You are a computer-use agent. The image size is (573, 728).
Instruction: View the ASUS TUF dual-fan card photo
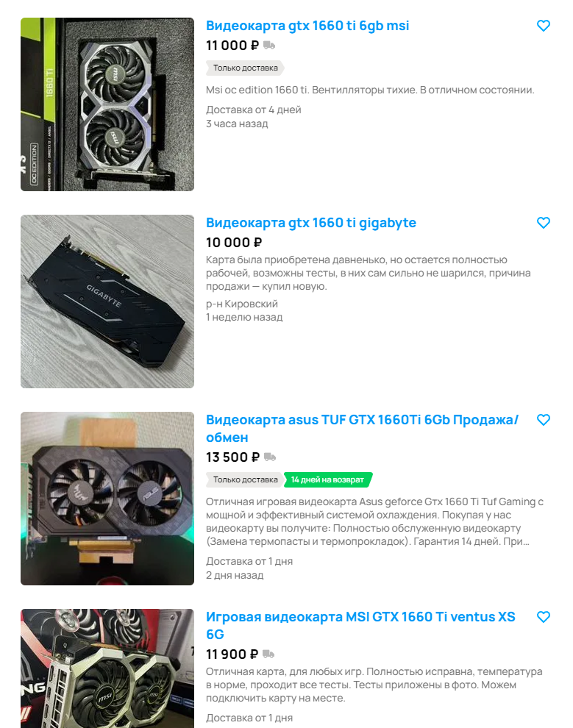click(x=107, y=499)
